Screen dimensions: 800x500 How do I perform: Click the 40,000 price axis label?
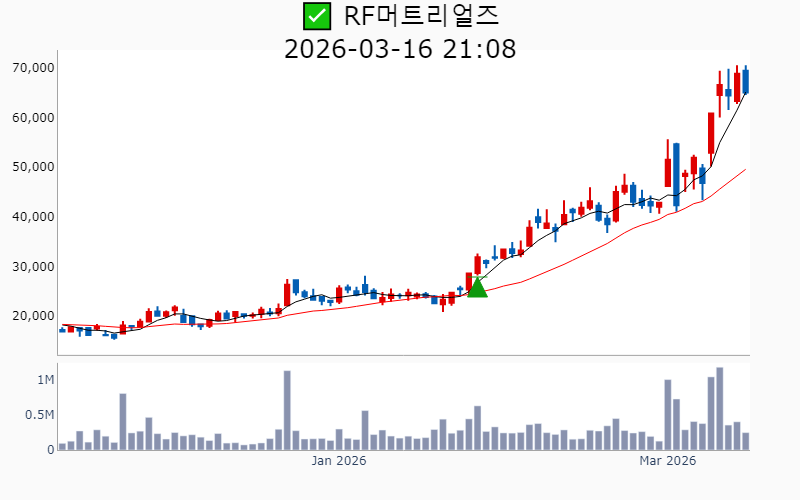pyautogui.click(x=32, y=217)
